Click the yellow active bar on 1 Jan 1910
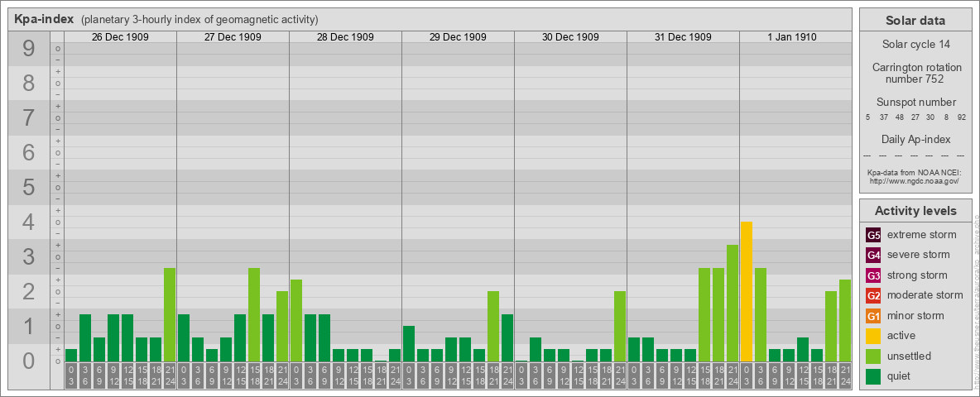This screenshot has height=397, width=980. click(747, 291)
